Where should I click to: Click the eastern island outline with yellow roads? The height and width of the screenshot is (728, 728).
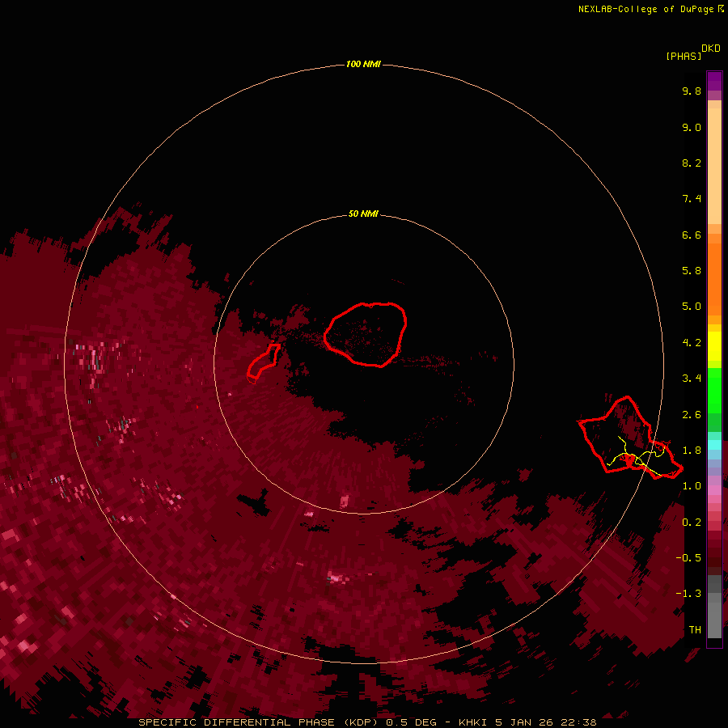tap(630, 438)
